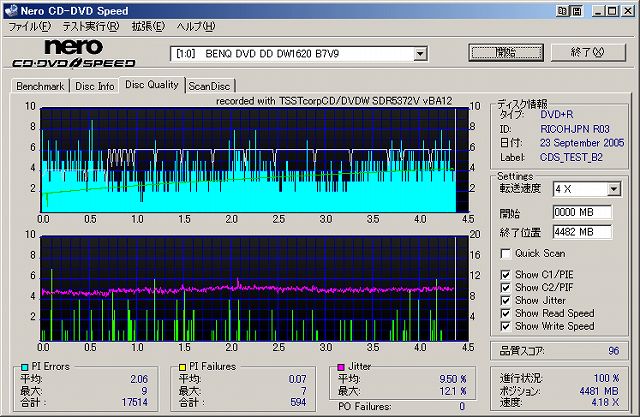Click the start position 0000 MB field
This screenshot has width=640, height=417.
(582, 212)
